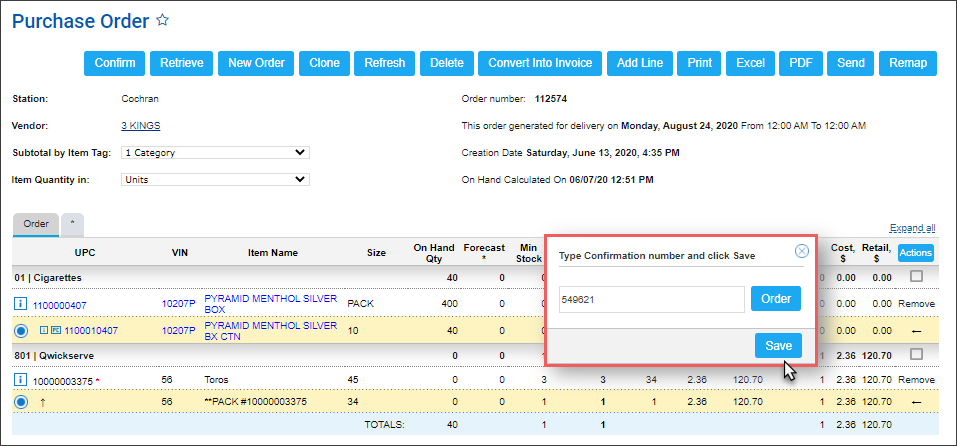The width and height of the screenshot is (957, 446).
Task: Open the asterisk tab next to Order
Action: click(x=73, y=224)
